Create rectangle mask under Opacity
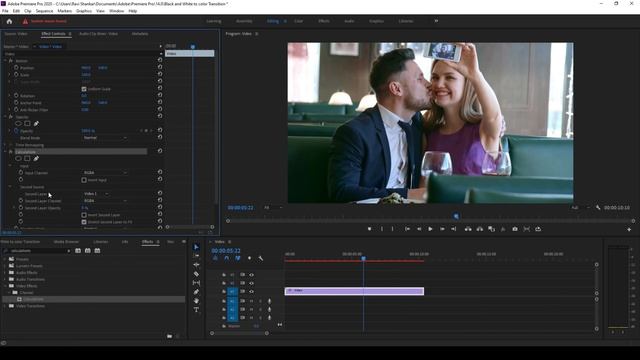 point(27,123)
